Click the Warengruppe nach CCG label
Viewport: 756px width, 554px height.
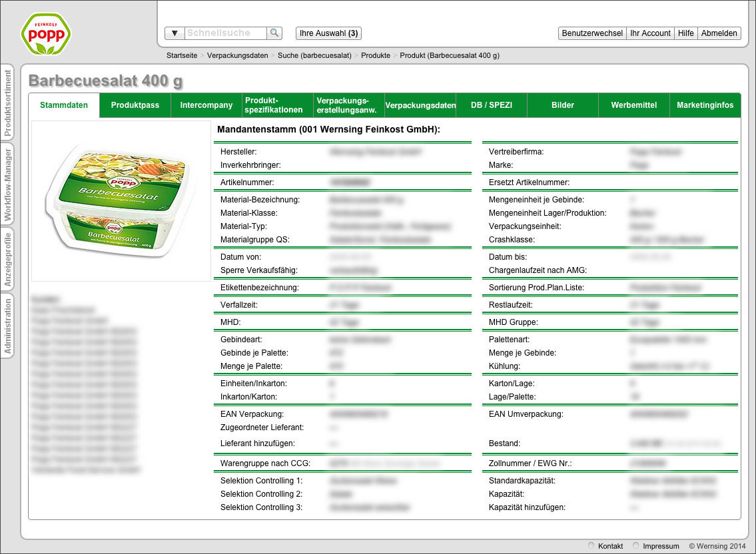click(x=265, y=463)
